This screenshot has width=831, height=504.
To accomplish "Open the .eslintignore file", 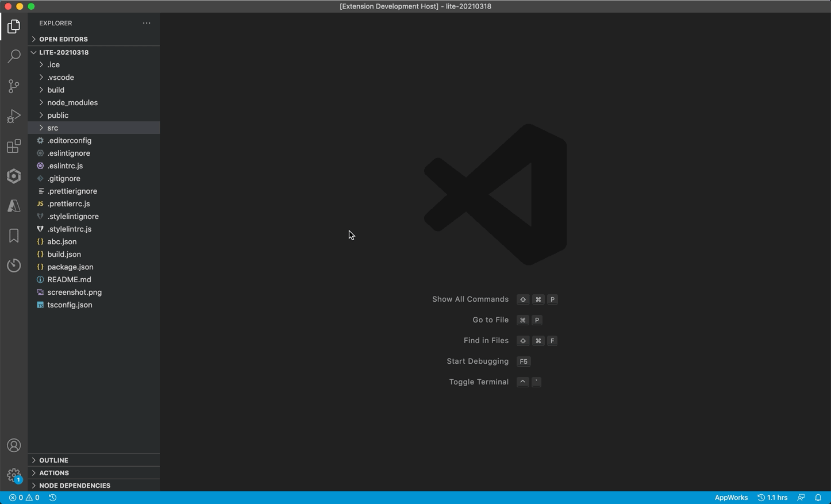I will pos(94,153).
